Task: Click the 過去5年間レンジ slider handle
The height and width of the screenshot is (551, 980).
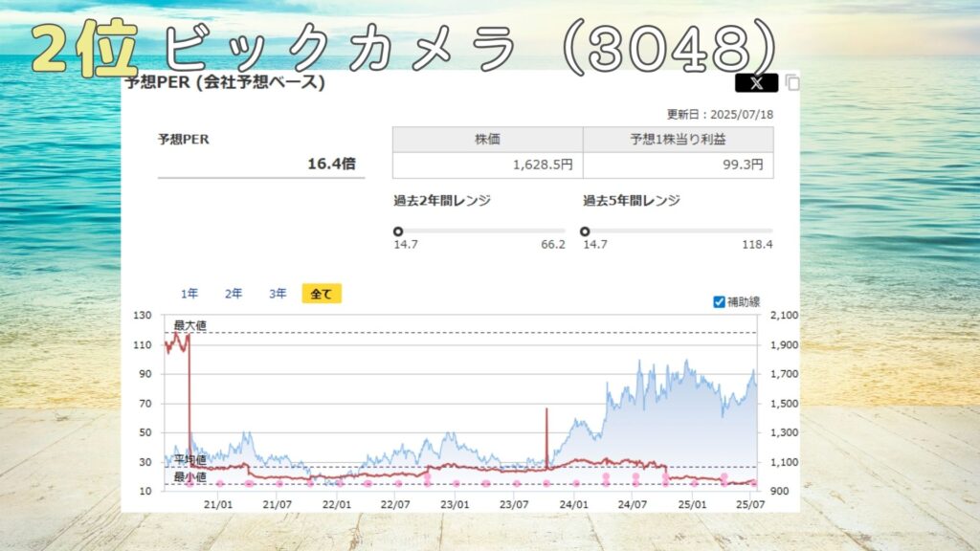Action: pos(585,231)
